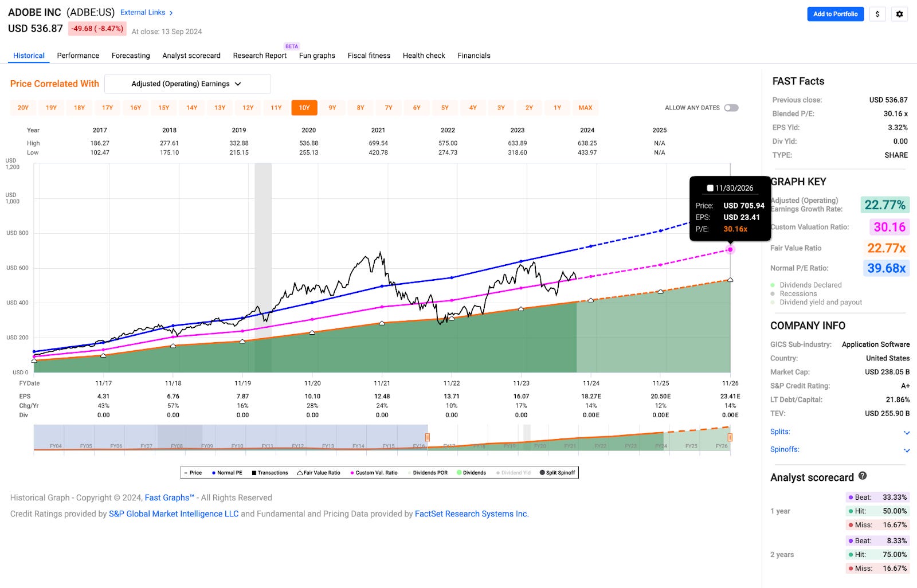Image resolution: width=917 pixels, height=588 pixels.
Task: Toggle Fair Value Ratio in legend
Action: coord(319,473)
